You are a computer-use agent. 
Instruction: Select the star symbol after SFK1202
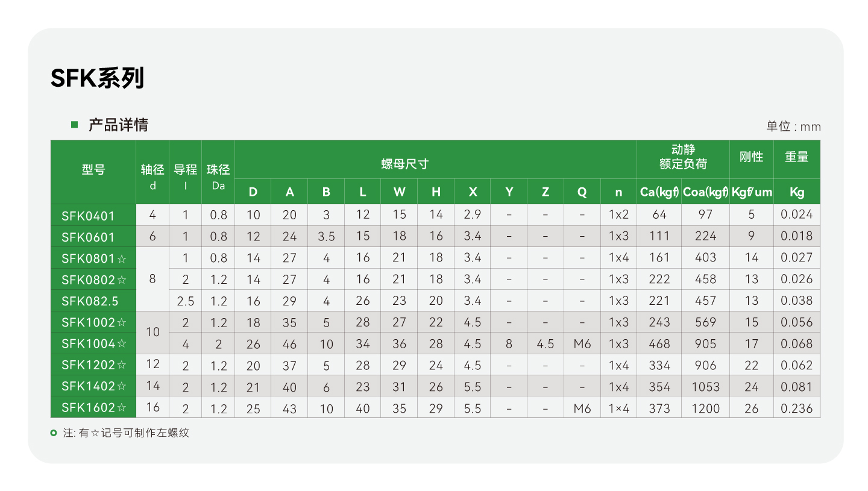click(x=122, y=366)
